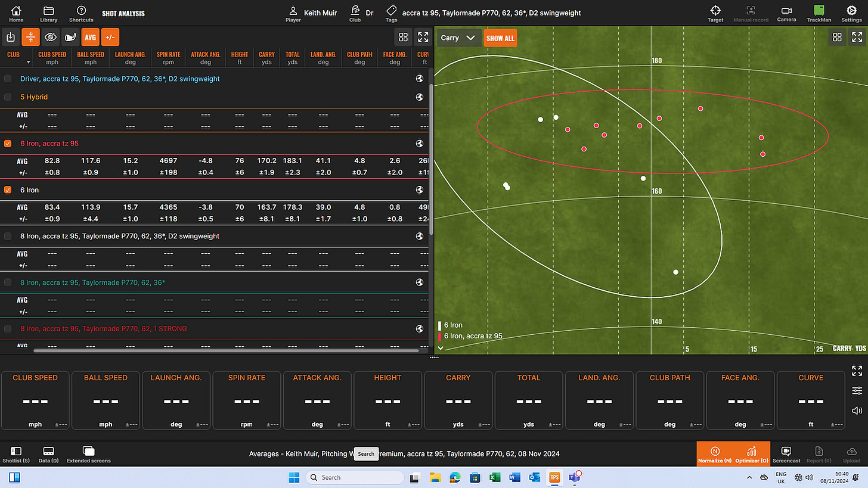This screenshot has height=488, width=868.
Task: Open the Target settings
Action: [x=715, y=13]
